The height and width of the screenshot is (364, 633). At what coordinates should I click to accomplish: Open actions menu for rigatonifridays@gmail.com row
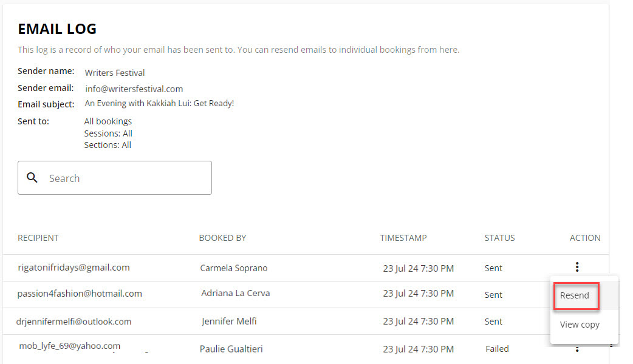pos(577,267)
